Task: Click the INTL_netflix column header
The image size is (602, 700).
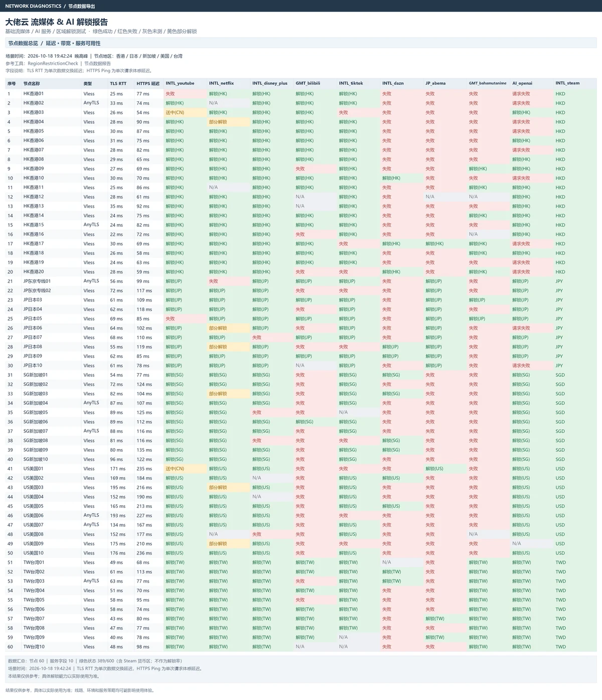Action: click(x=221, y=83)
